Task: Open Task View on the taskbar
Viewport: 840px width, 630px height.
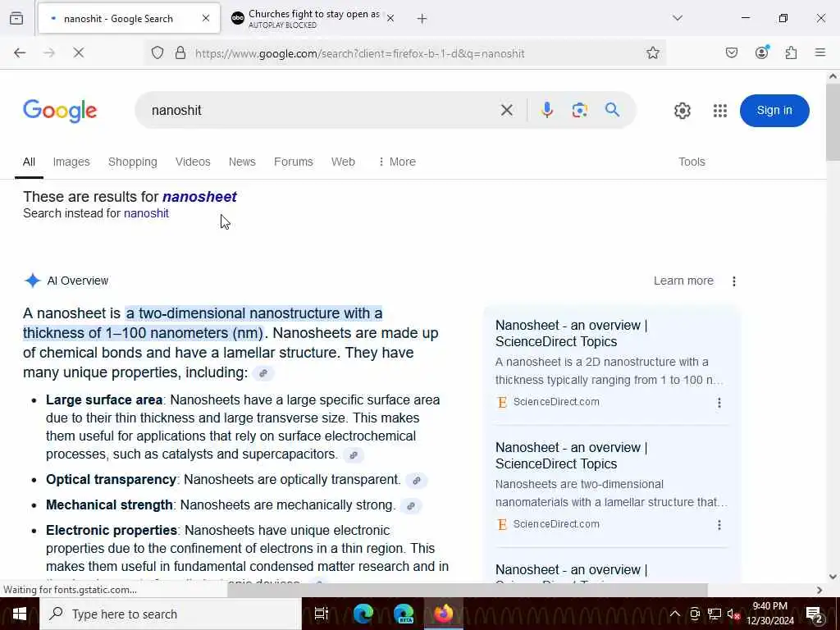Action: (322, 614)
